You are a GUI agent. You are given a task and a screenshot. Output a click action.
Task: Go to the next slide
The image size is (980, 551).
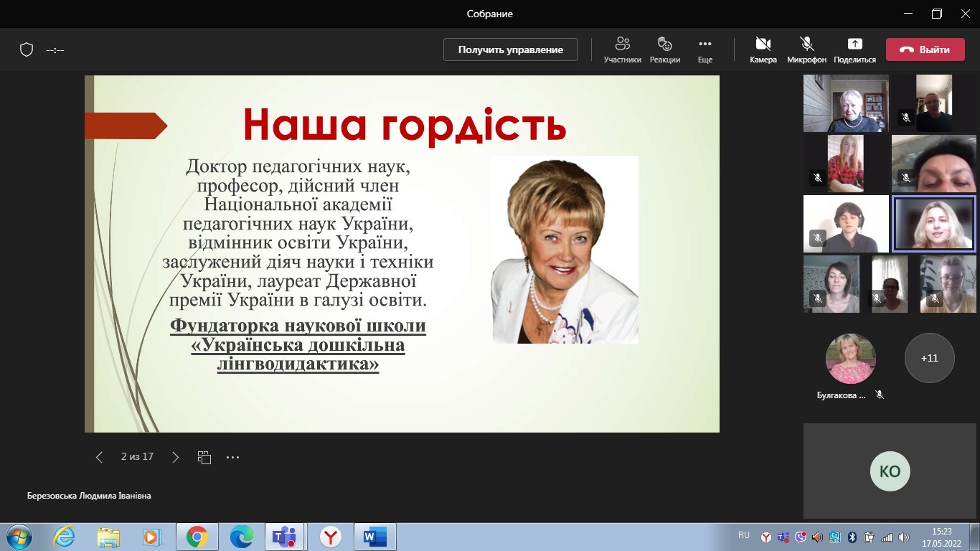click(175, 457)
